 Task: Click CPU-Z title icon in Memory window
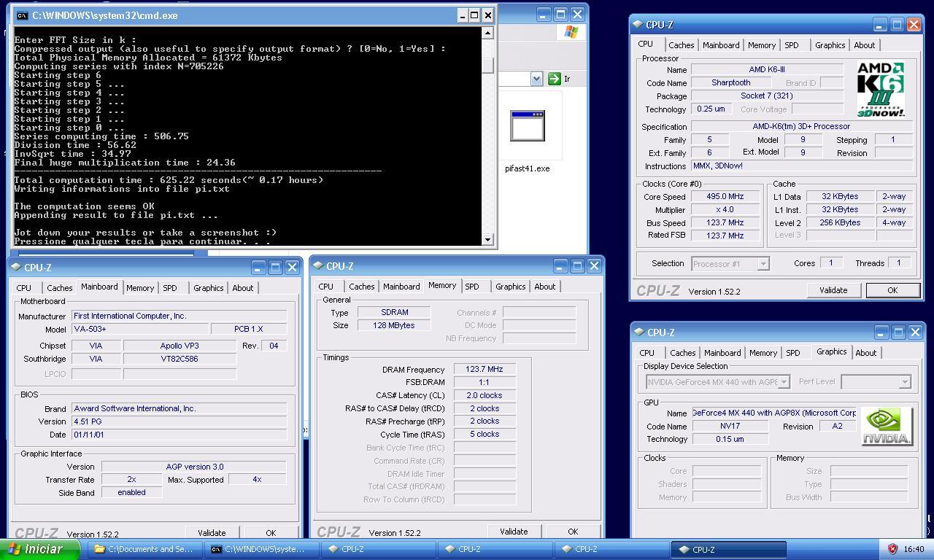coord(319,266)
